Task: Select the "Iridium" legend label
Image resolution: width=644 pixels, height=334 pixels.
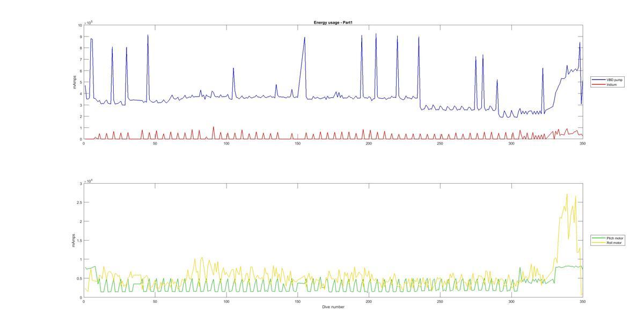Action: tap(612, 84)
